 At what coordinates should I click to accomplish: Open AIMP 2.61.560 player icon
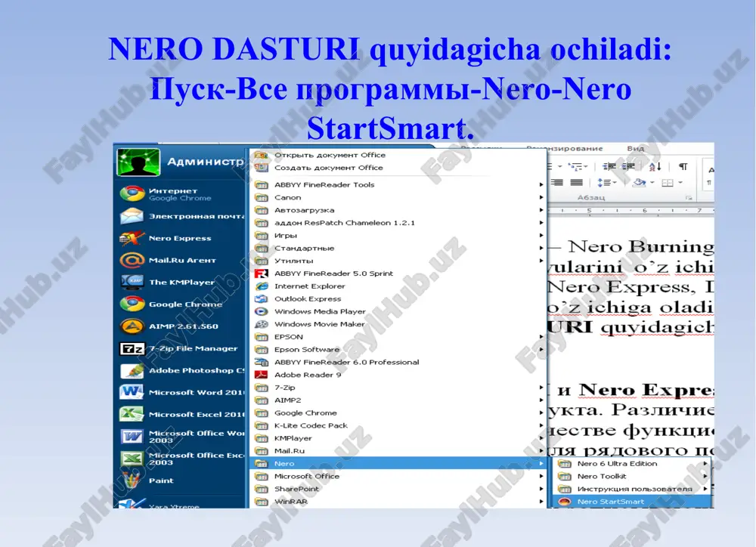132,326
